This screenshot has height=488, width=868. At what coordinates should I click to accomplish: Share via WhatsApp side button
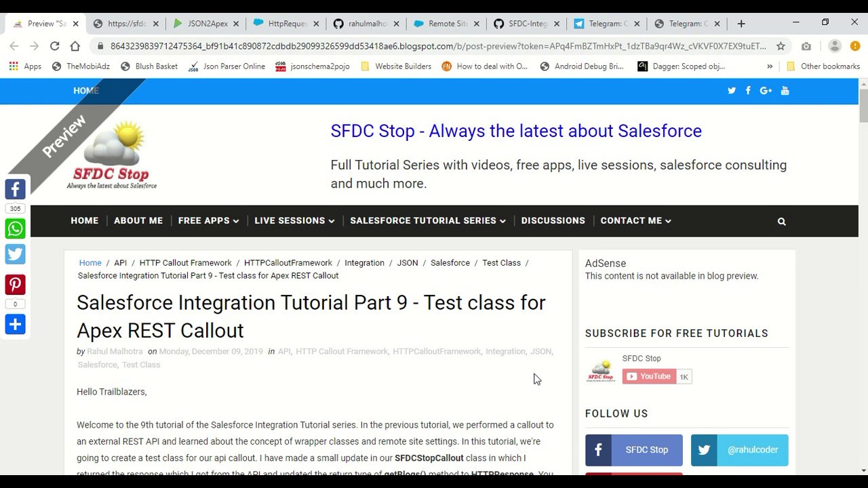(15, 228)
